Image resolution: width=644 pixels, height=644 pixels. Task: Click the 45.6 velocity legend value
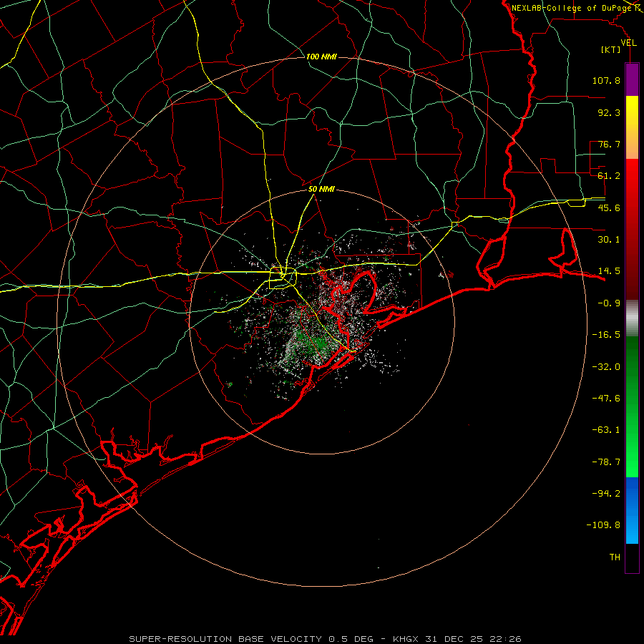click(609, 208)
